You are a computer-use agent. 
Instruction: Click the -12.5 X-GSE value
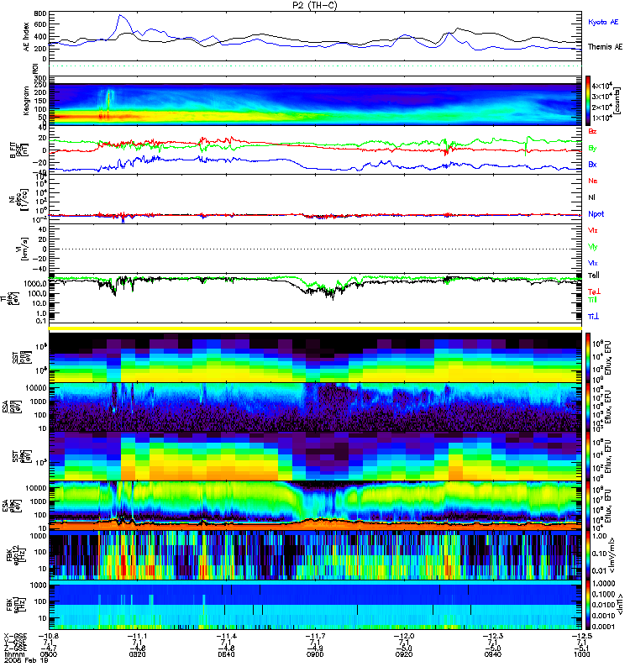581,636
